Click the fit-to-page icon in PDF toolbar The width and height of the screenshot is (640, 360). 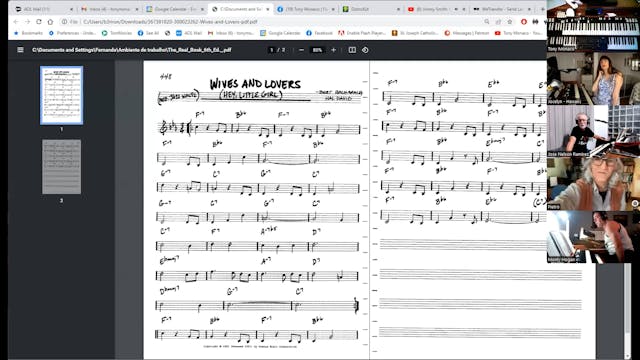pos(352,50)
